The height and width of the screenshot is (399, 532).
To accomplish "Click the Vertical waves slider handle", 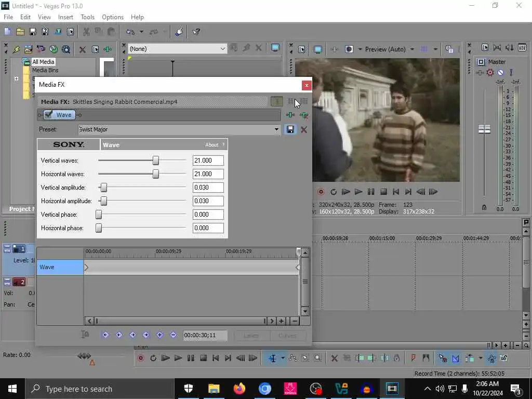I will [x=156, y=161].
